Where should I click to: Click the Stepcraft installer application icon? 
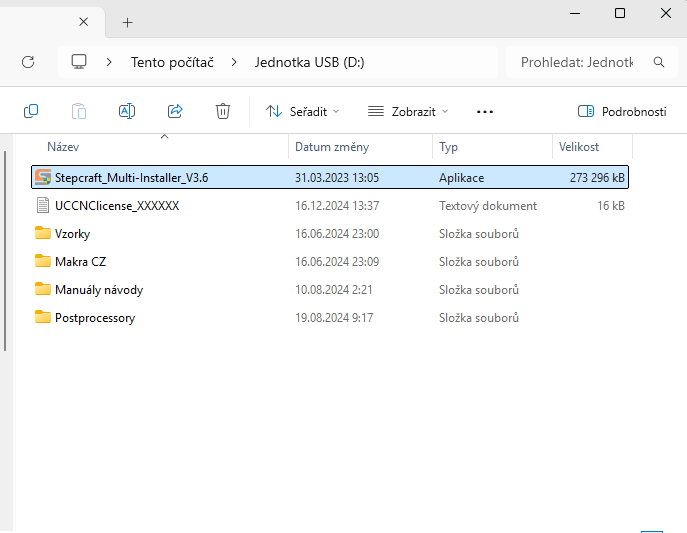pyautogui.click(x=43, y=177)
